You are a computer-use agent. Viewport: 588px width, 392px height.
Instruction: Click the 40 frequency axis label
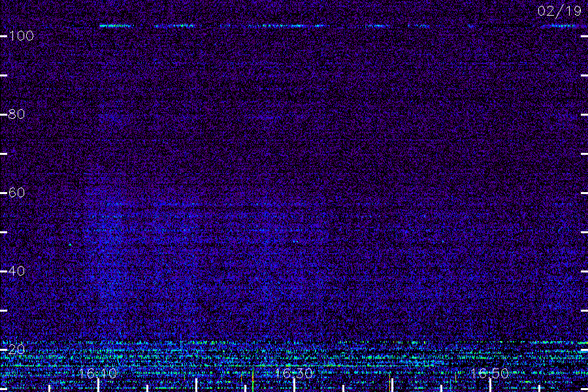point(16,271)
